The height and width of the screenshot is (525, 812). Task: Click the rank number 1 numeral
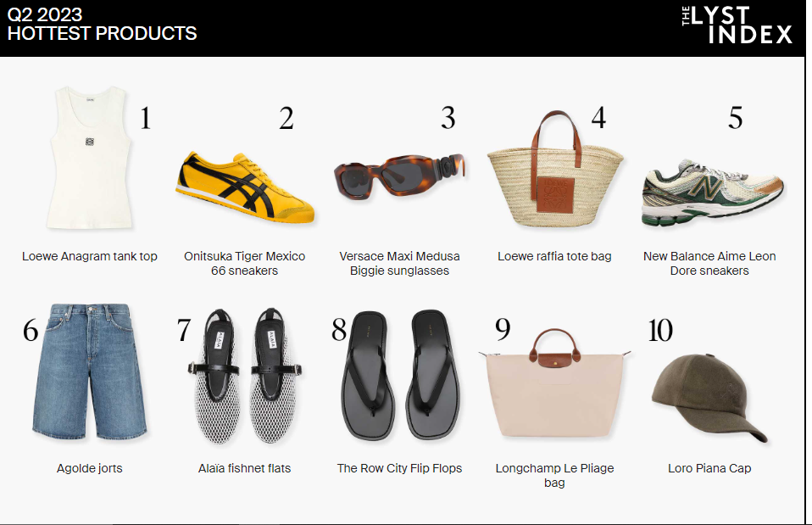[x=146, y=118]
